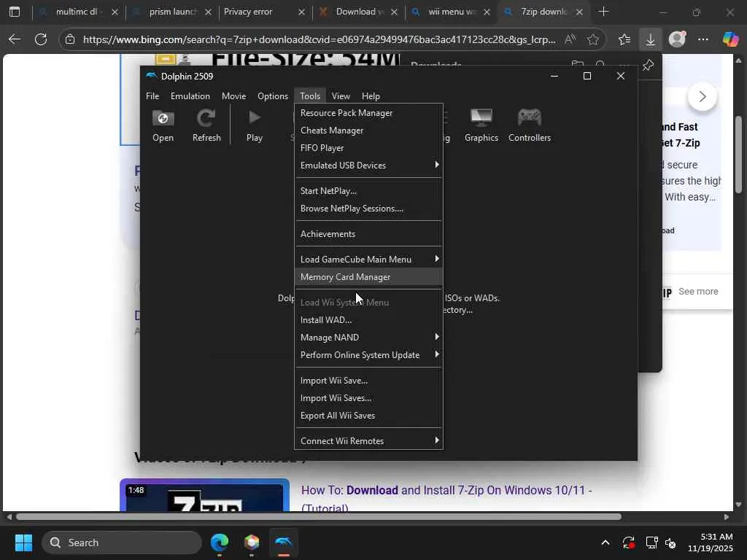Switch to the Privacy error tab
The height and width of the screenshot is (560, 747).
click(258, 12)
